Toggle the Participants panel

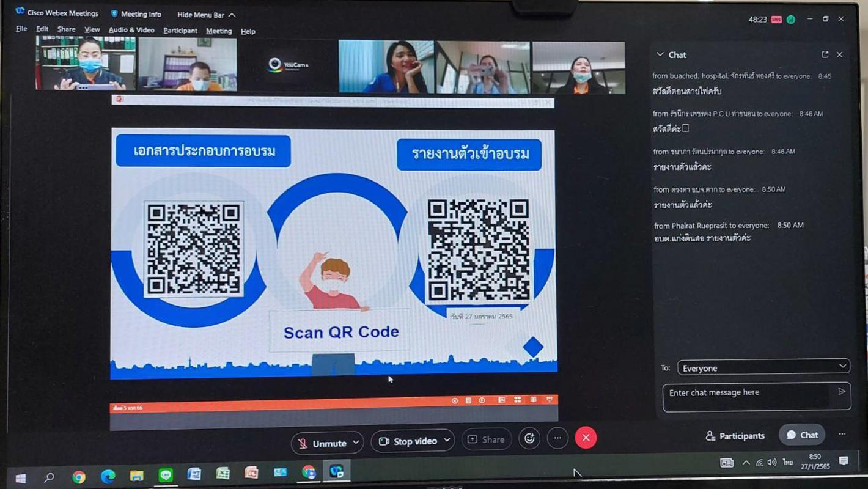[x=735, y=436]
